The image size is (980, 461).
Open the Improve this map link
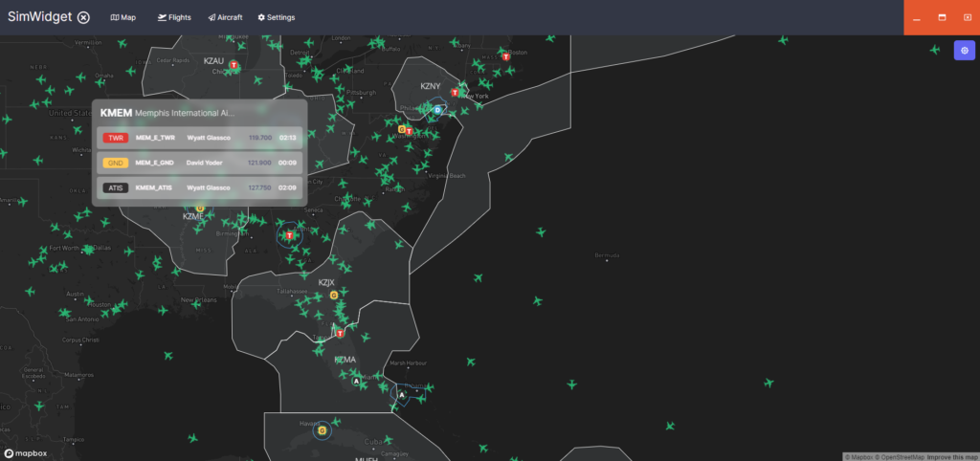951,456
